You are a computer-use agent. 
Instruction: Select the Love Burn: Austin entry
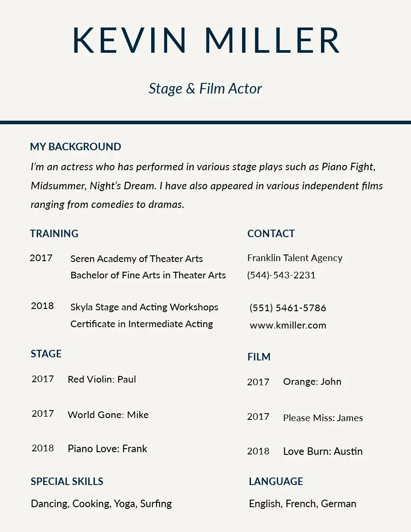click(x=323, y=451)
